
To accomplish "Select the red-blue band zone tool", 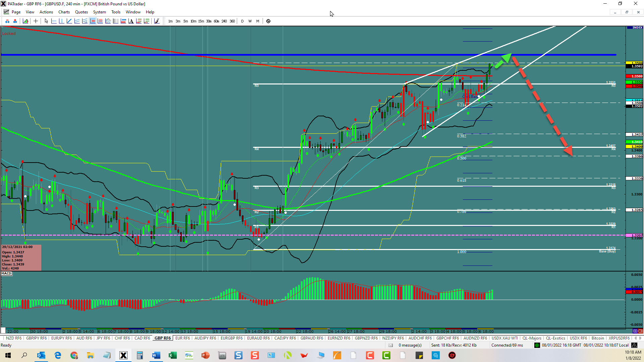I will (x=123, y=21).
